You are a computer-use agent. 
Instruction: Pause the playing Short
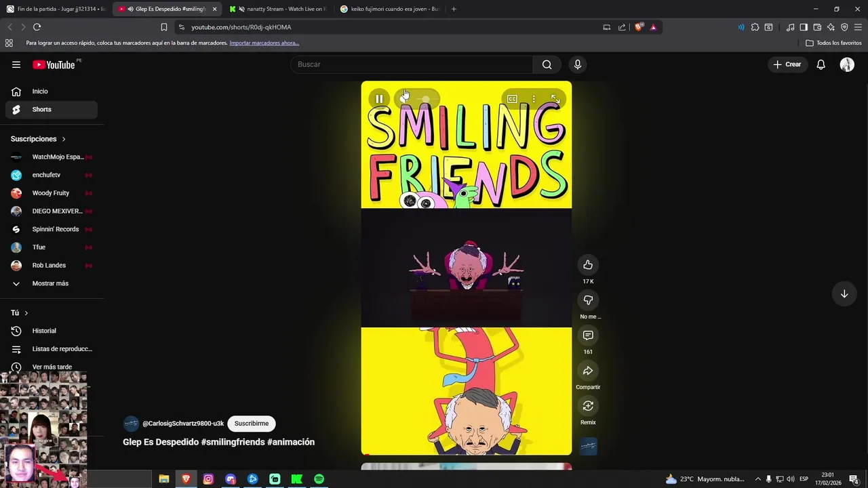pyautogui.click(x=379, y=99)
